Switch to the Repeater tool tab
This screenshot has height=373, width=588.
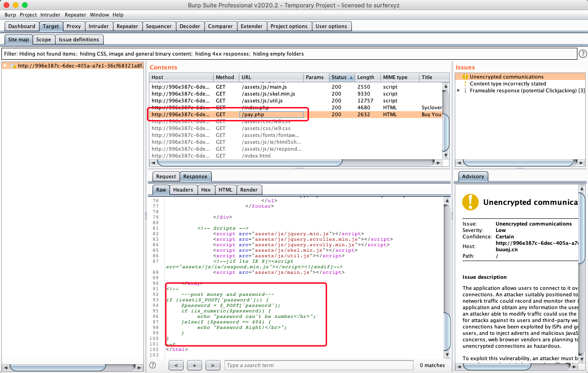tap(127, 26)
